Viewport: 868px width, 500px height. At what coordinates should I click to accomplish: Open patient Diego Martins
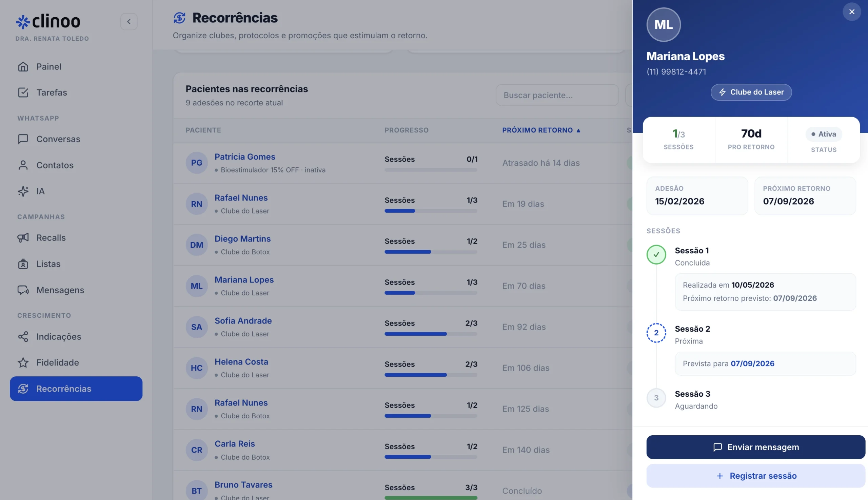(243, 239)
